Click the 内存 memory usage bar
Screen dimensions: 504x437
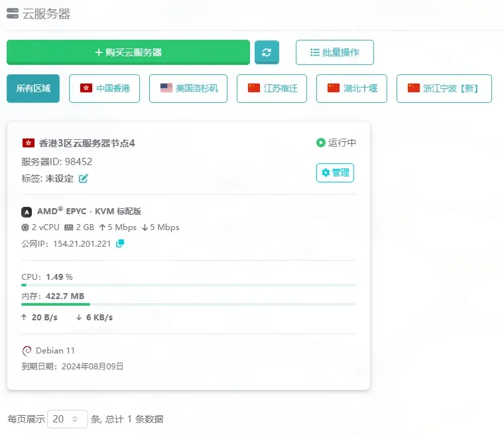(188, 304)
